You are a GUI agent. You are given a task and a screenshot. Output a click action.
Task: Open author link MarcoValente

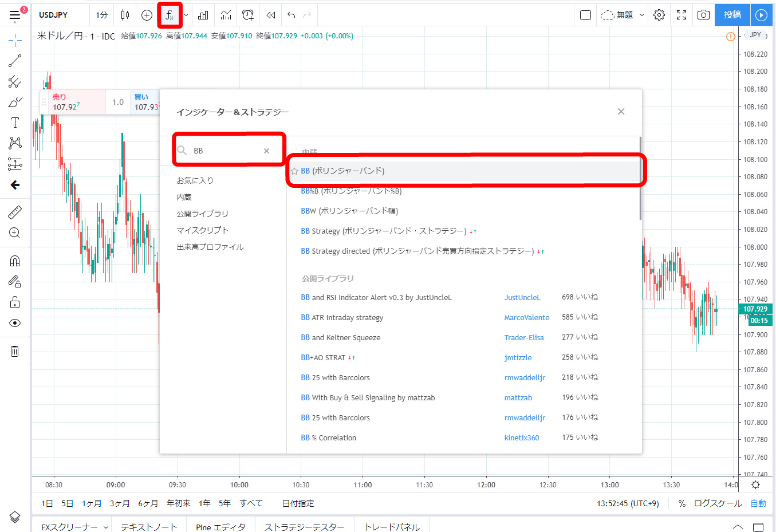coord(527,317)
